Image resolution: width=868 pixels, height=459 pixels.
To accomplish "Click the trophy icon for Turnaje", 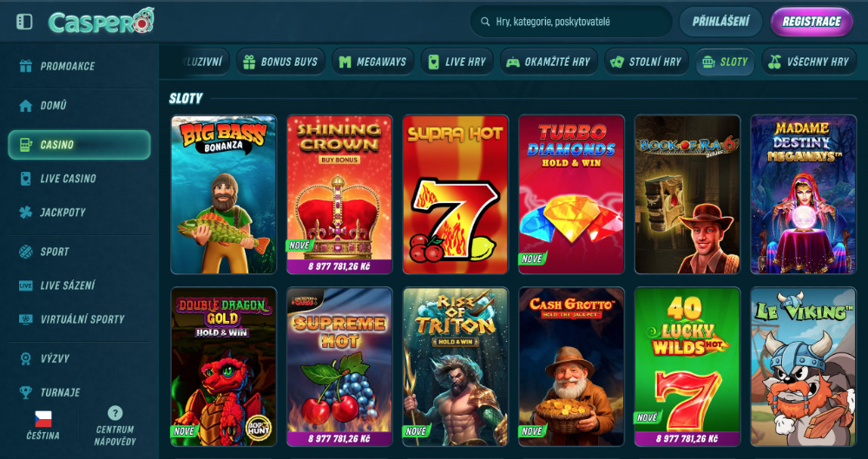I will [25, 392].
